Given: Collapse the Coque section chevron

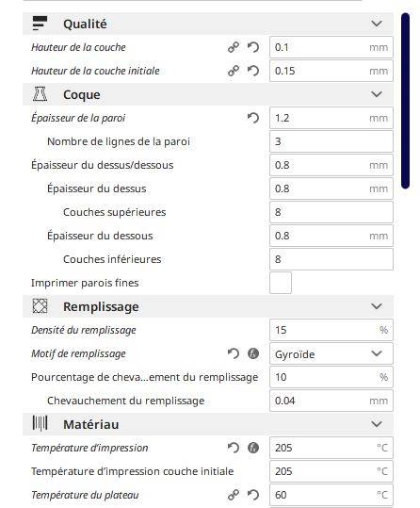Looking at the screenshot, I should point(377,94).
